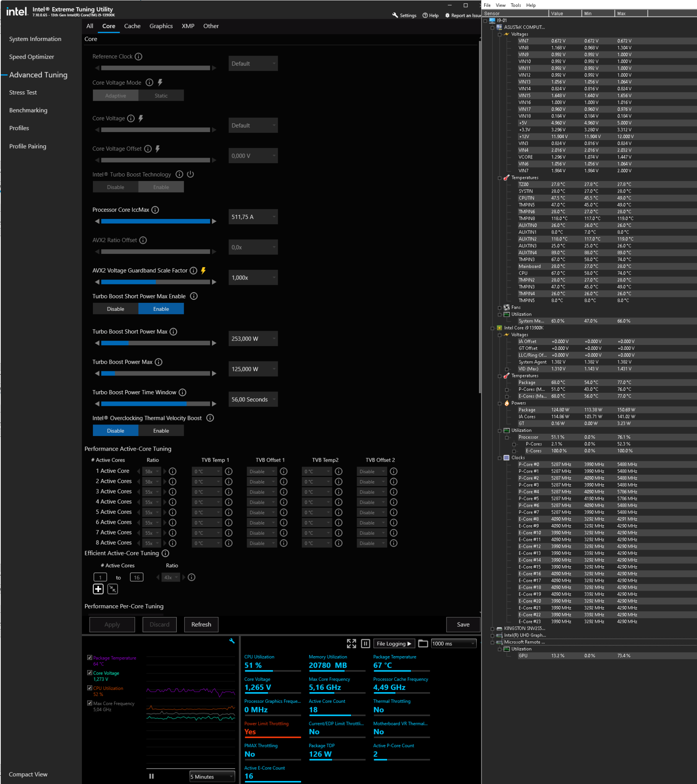Toggle Core Voltage graph checkbox

[90, 673]
